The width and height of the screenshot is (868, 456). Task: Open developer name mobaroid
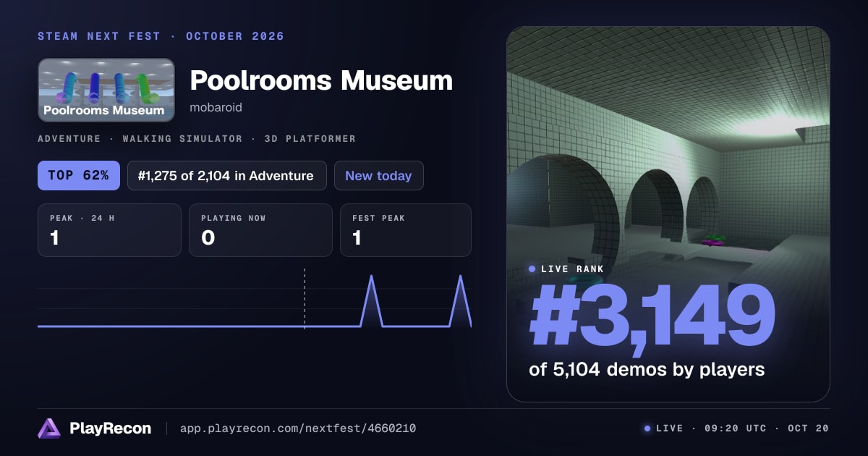[x=216, y=107]
